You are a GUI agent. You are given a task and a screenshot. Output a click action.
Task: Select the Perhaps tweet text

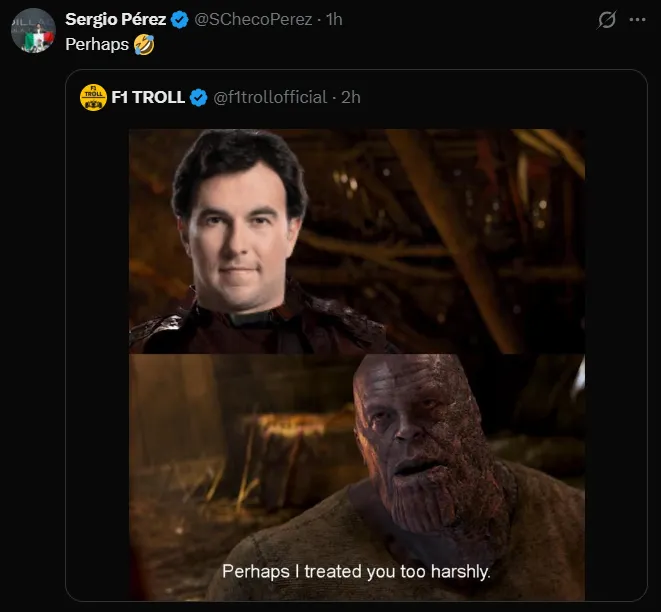click(x=96, y=45)
